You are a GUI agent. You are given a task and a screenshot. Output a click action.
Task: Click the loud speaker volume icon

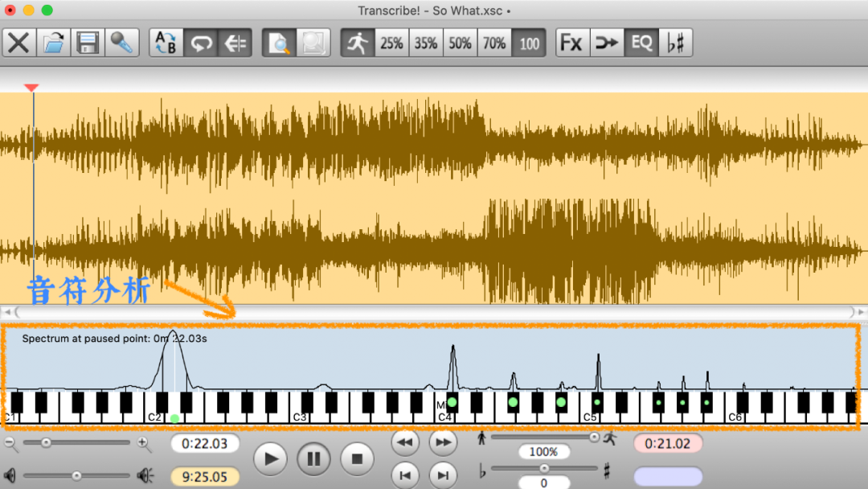(145, 475)
